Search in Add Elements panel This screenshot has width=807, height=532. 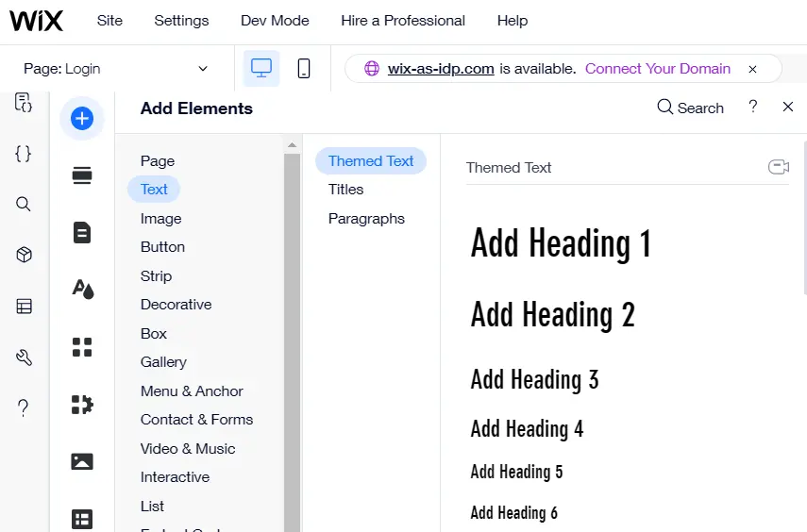coord(691,108)
